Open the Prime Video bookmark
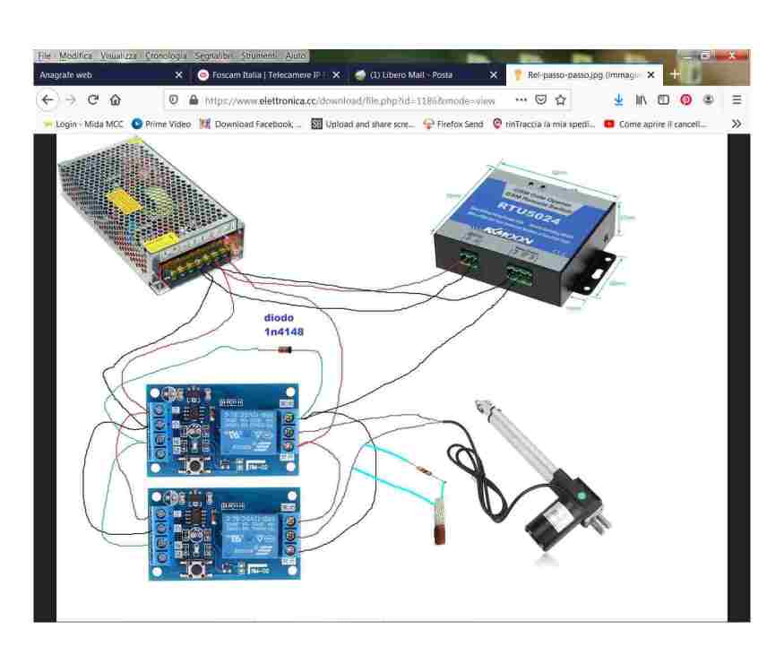Viewport: 784px width, 672px height. (x=161, y=124)
